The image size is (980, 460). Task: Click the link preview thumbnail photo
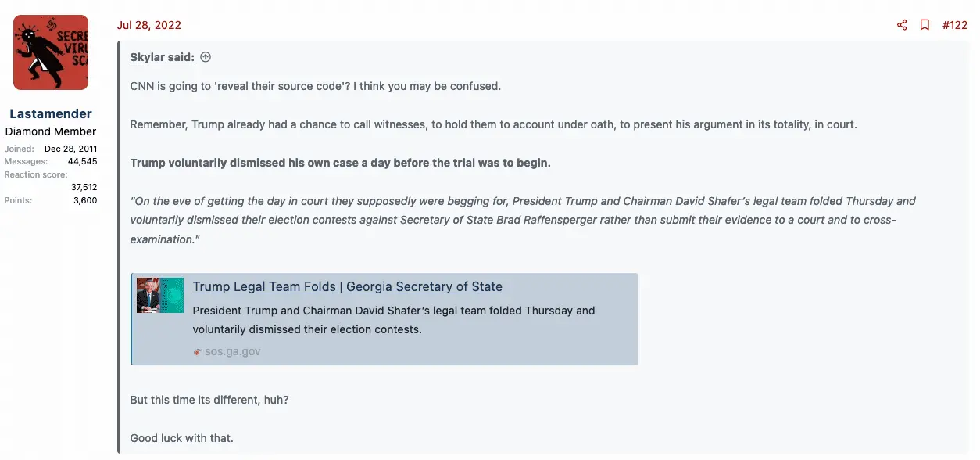(160, 296)
